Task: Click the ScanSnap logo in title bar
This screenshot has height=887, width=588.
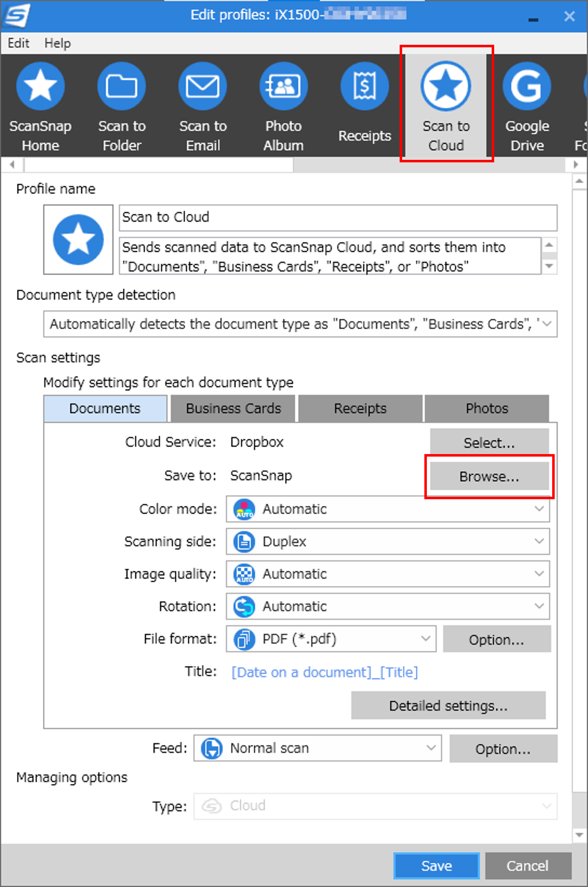Action: tap(16, 15)
